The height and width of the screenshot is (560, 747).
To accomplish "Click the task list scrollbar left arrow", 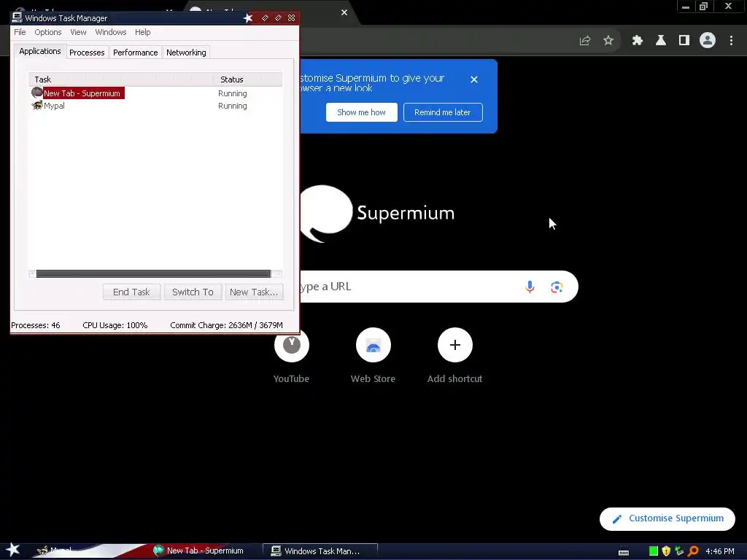I will pyautogui.click(x=32, y=273).
